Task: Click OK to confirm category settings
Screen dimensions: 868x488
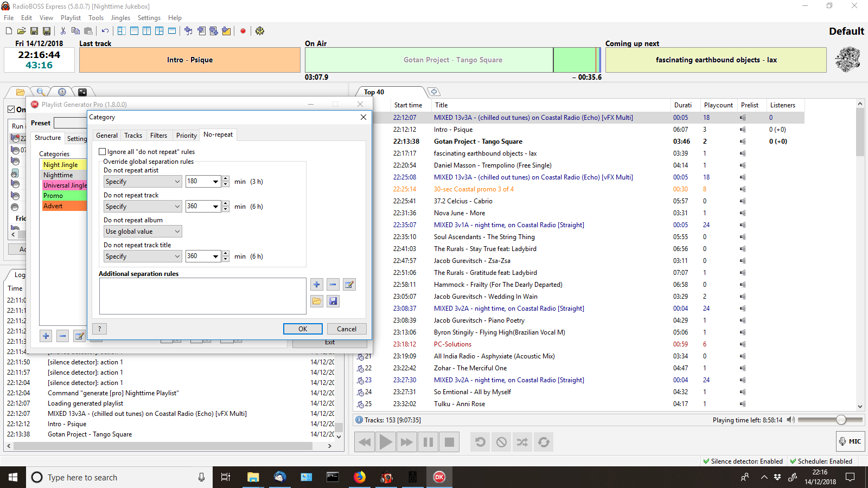Action: [x=303, y=329]
